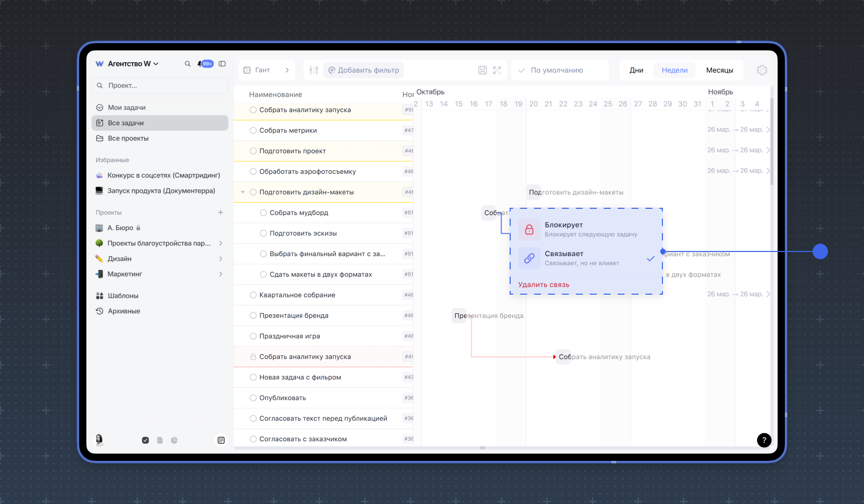
Task: Expand Gantt chart to fullscreen
Action: (497, 70)
